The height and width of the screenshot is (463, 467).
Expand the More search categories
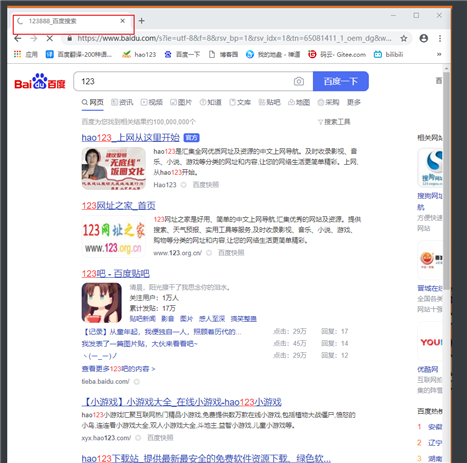354,102
